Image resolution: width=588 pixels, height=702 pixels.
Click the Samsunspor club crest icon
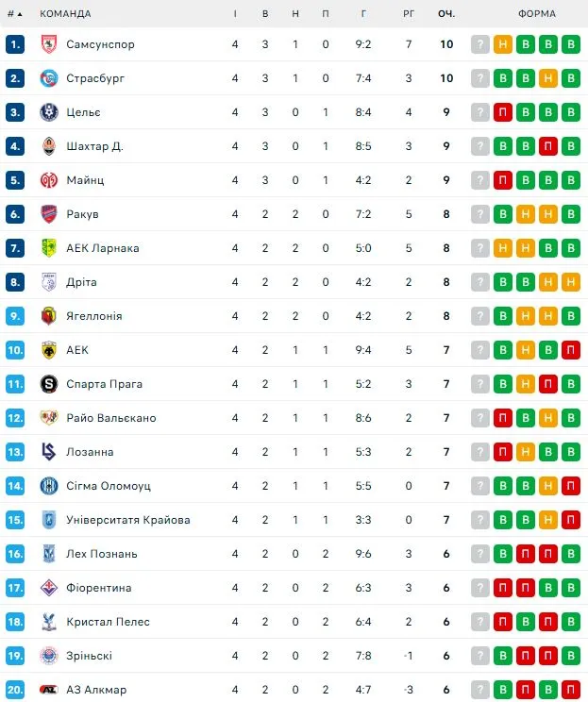[x=49, y=44]
